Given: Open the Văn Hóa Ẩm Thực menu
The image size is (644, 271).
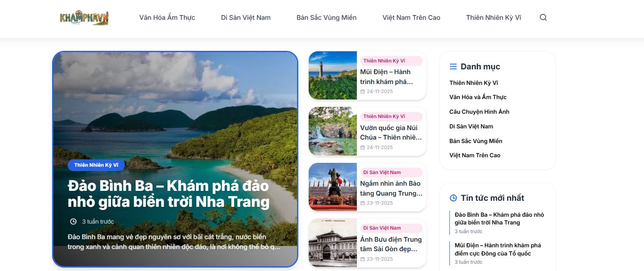Looking at the screenshot, I should [x=167, y=18].
